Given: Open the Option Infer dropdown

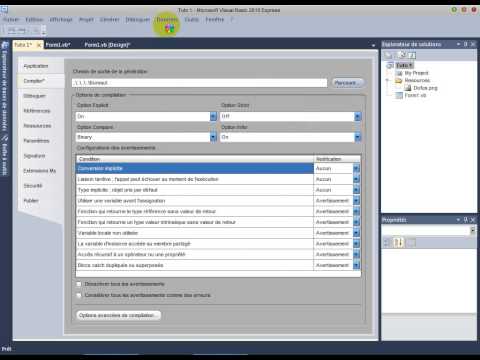Looking at the screenshot, I should [x=358, y=137].
